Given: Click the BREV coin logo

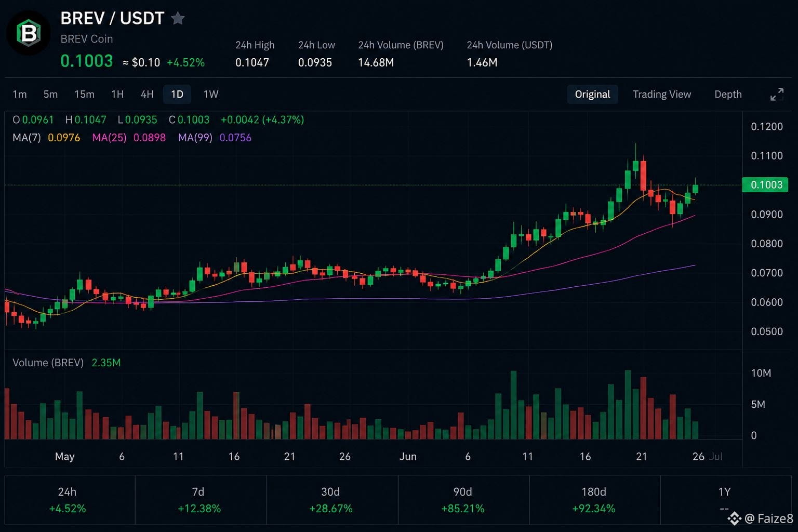Looking at the screenshot, I should (29, 33).
